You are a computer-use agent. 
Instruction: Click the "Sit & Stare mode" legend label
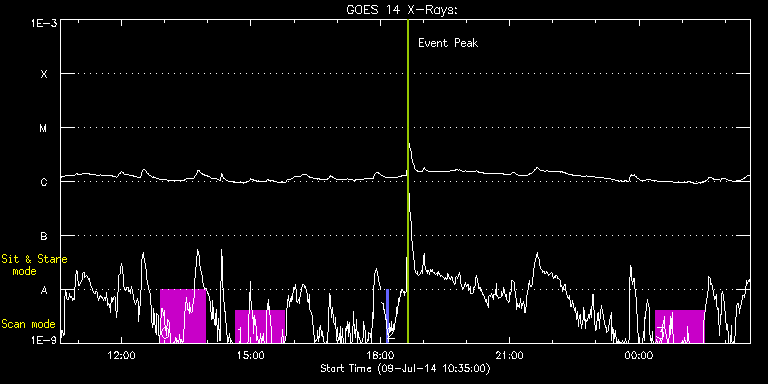point(34,265)
